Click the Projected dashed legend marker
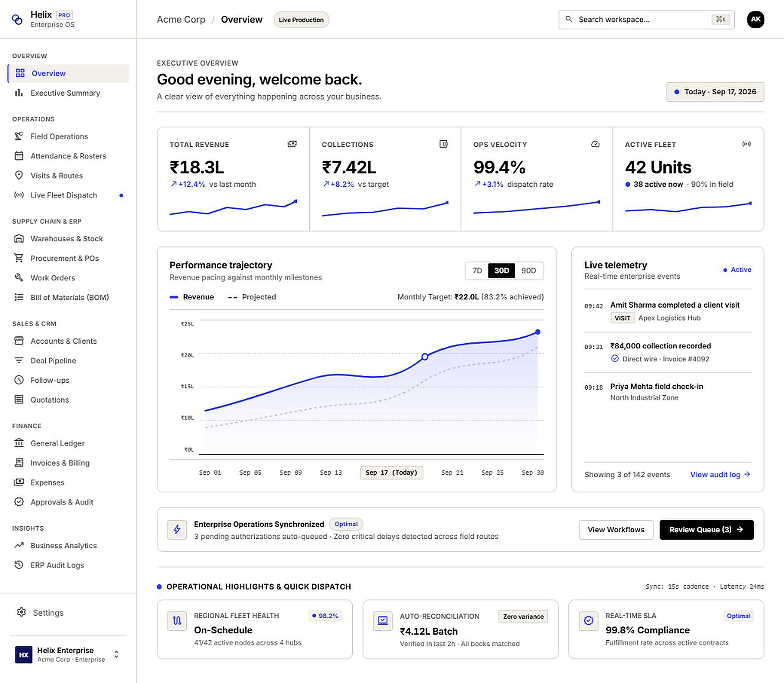This screenshot has height=683, width=784. pos(232,297)
